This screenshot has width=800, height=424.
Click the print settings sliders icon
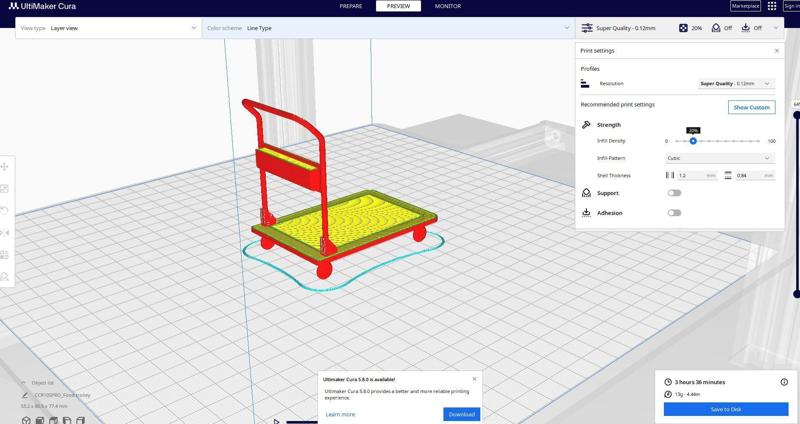coord(587,28)
